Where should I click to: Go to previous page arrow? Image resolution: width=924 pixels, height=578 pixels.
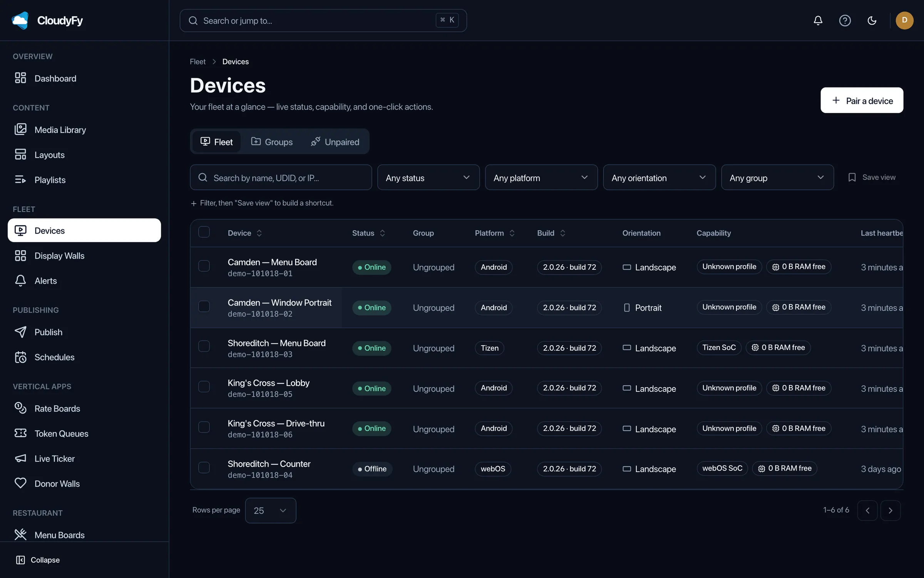point(867,510)
